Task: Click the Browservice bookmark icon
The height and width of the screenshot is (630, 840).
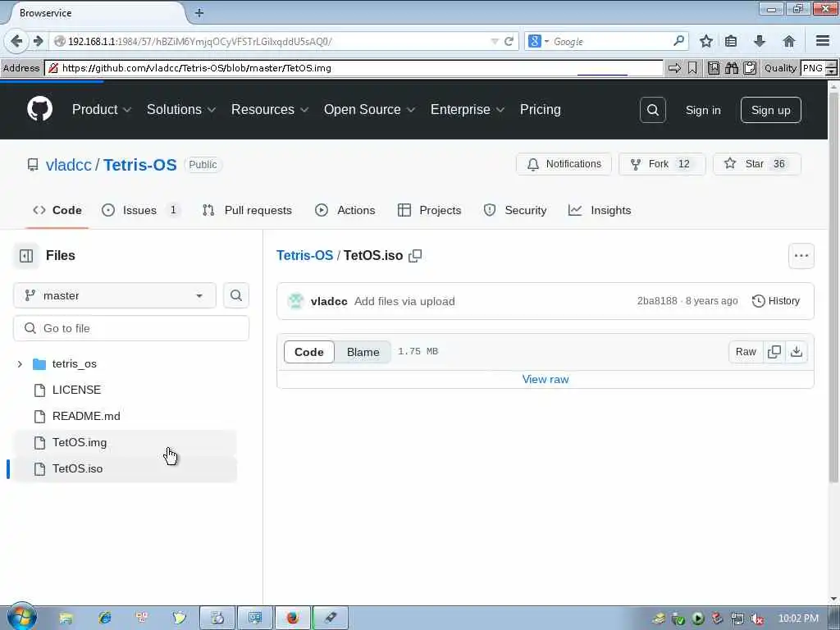Action: point(692,68)
